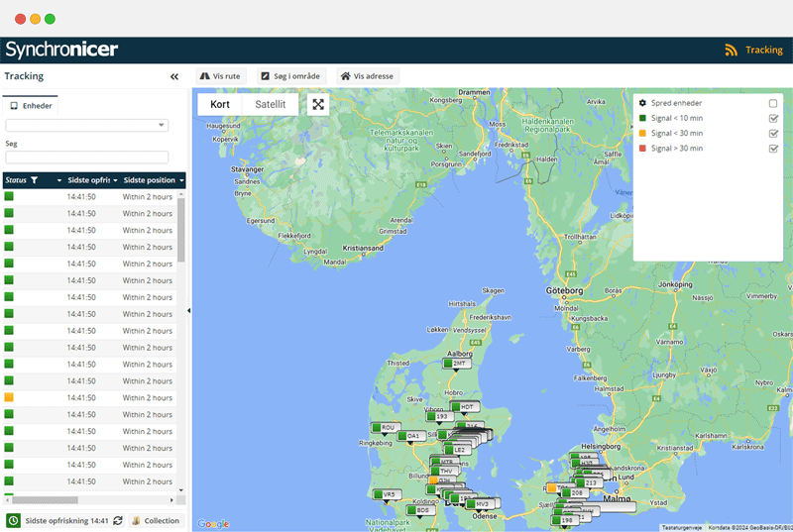Select the ROU device marker on map
The image size is (793, 532).
[x=385, y=427]
